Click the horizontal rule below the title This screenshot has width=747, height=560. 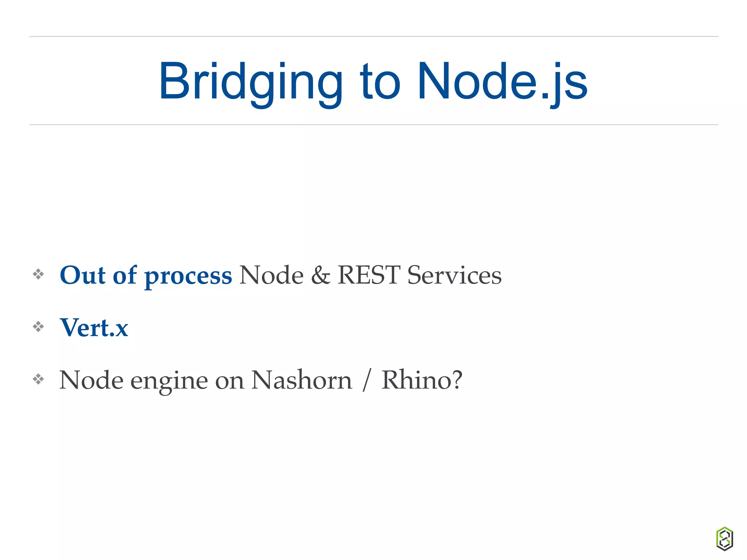pos(373,125)
